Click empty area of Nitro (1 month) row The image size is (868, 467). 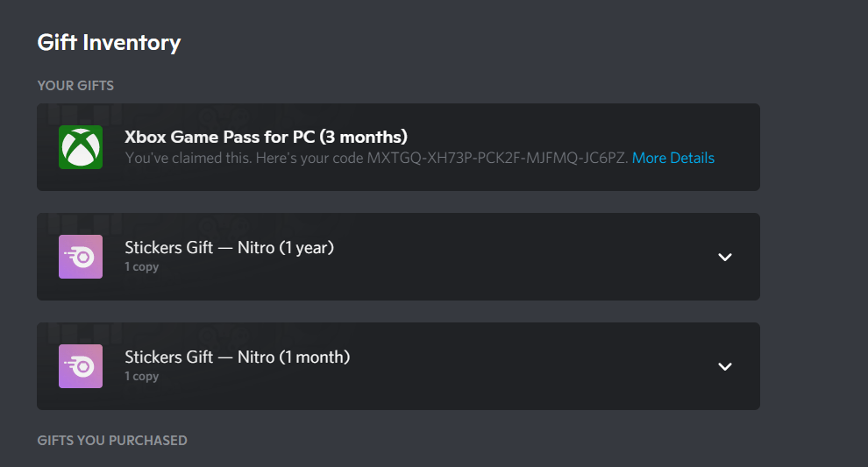526,366
